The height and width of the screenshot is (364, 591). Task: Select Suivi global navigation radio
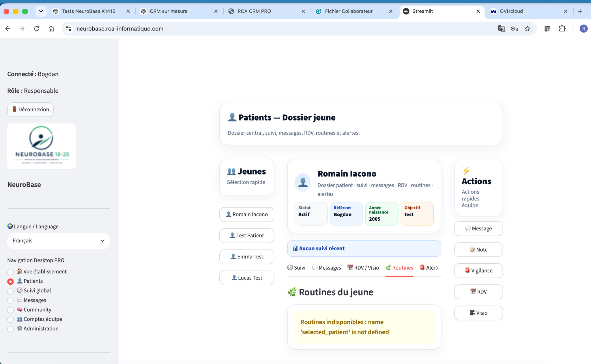coord(10,291)
